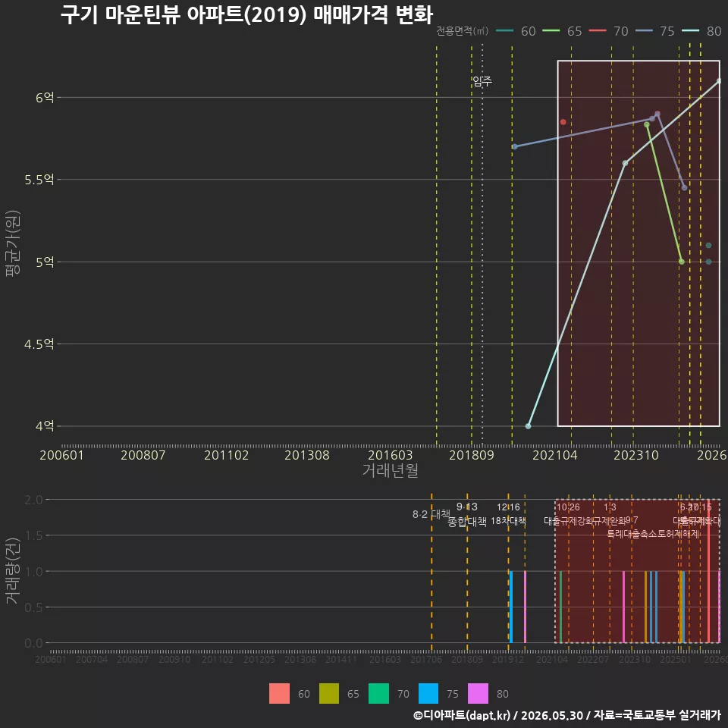
Task: Click the 200910 label under the volume chart
Action: [174, 659]
